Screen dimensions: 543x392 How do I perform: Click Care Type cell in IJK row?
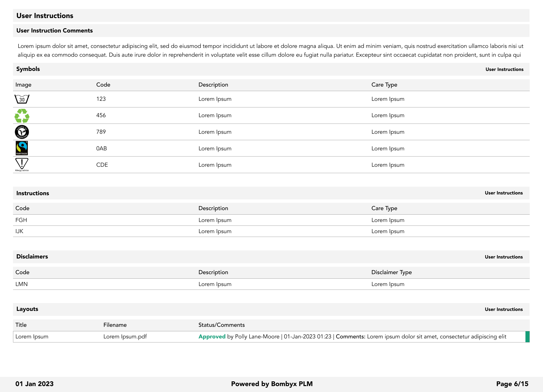point(388,231)
